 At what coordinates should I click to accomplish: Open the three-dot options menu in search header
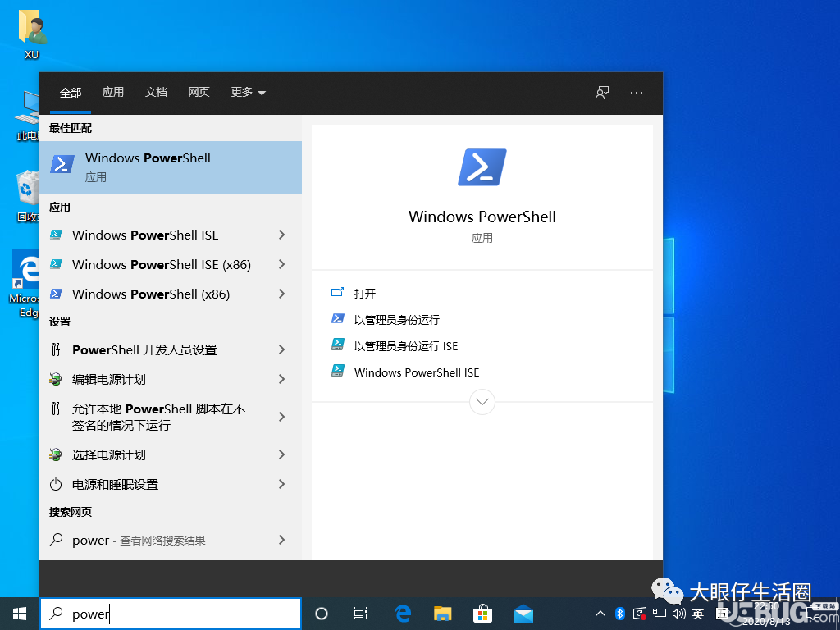point(637,93)
